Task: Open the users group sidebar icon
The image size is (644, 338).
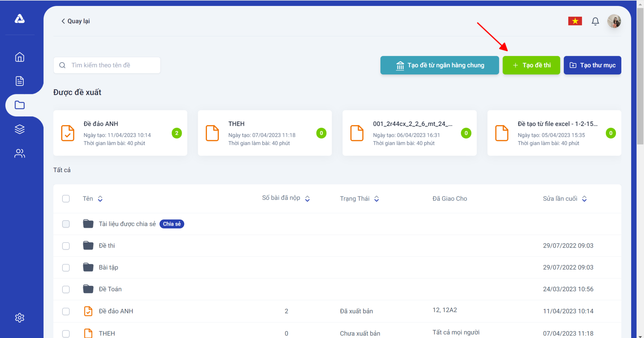Action: (19, 153)
